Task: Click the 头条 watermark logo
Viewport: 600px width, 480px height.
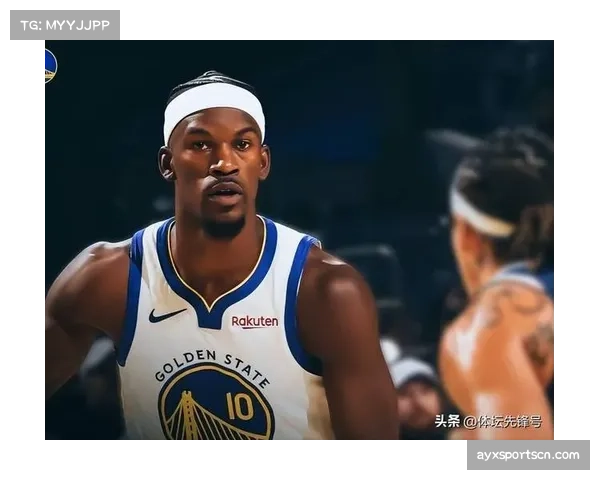Action: click(x=447, y=422)
